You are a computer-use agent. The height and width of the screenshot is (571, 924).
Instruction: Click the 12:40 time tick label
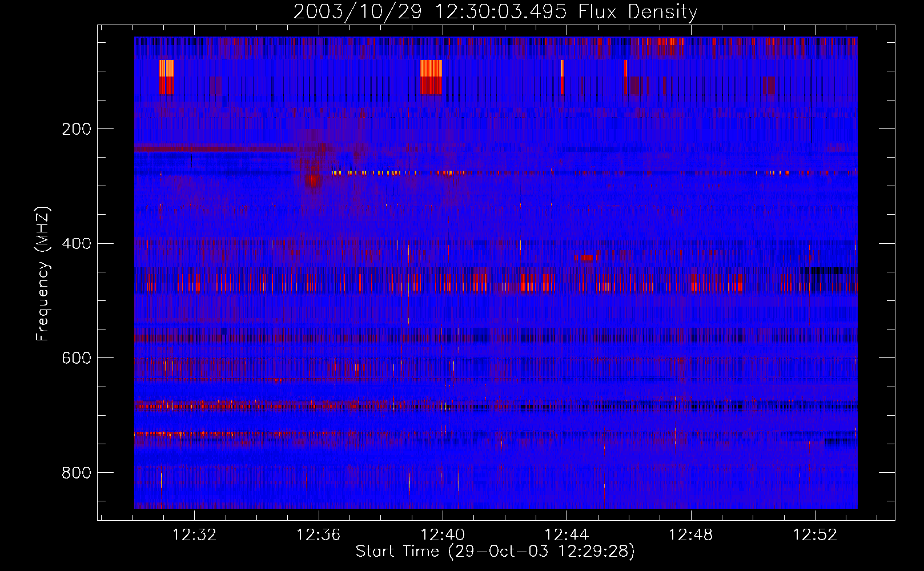point(443,534)
